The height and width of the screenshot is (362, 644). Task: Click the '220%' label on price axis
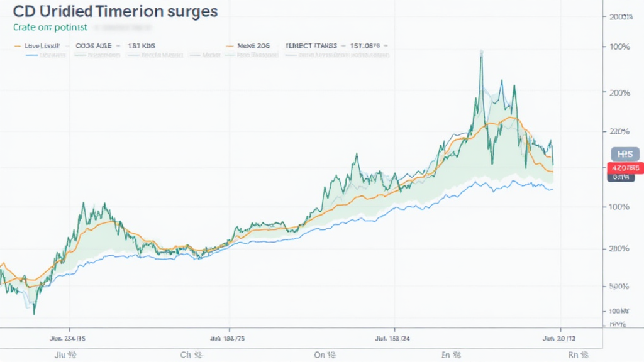(619, 131)
